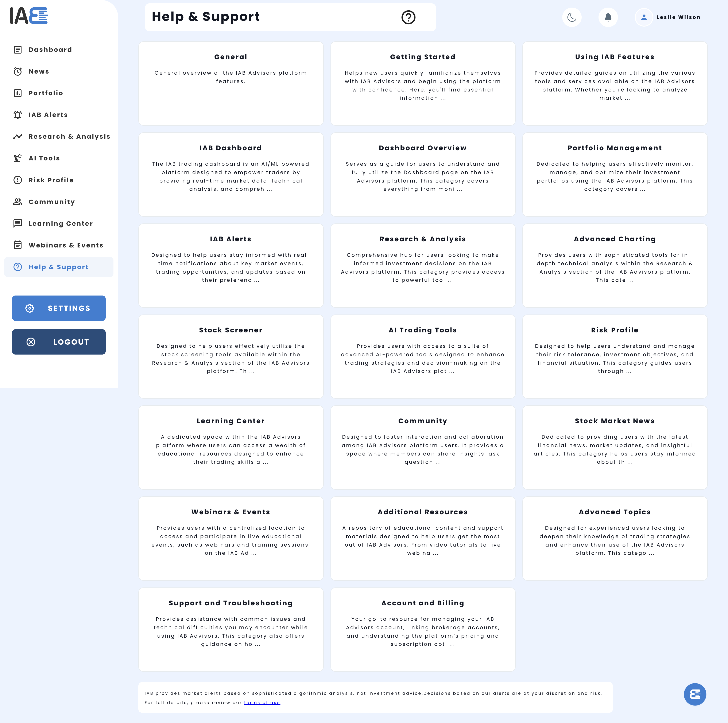Open notifications via the bell icon

coord(608,17)
